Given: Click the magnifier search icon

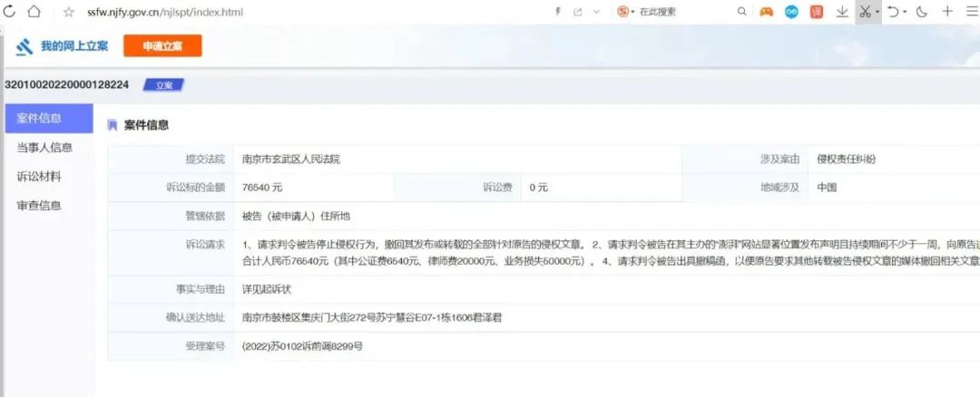Looking at the screenshot, I should (x=741, y=12).
